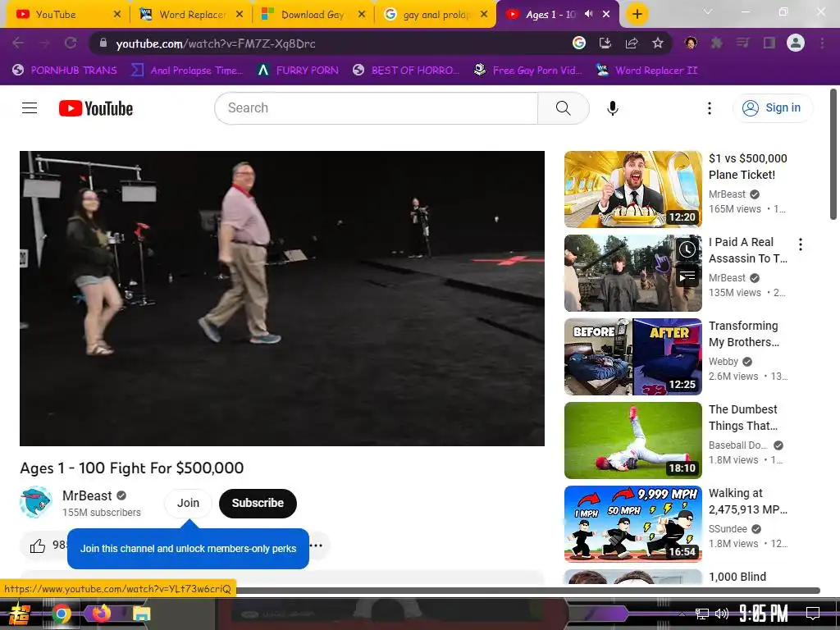Expand the tab search chevron
The height and width of the screenshot is (630, 840).
708,11
